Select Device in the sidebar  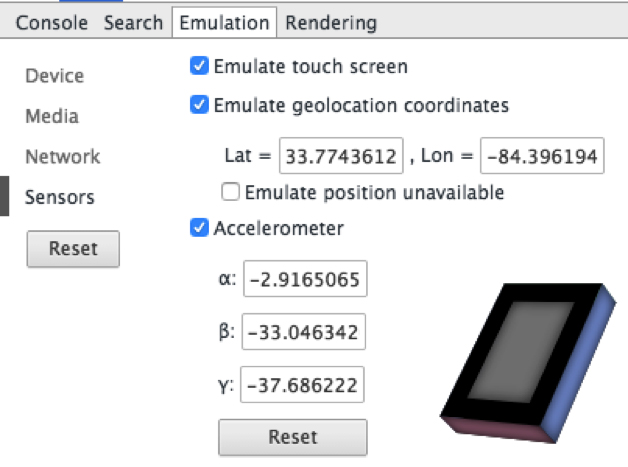tap(54, 76)
